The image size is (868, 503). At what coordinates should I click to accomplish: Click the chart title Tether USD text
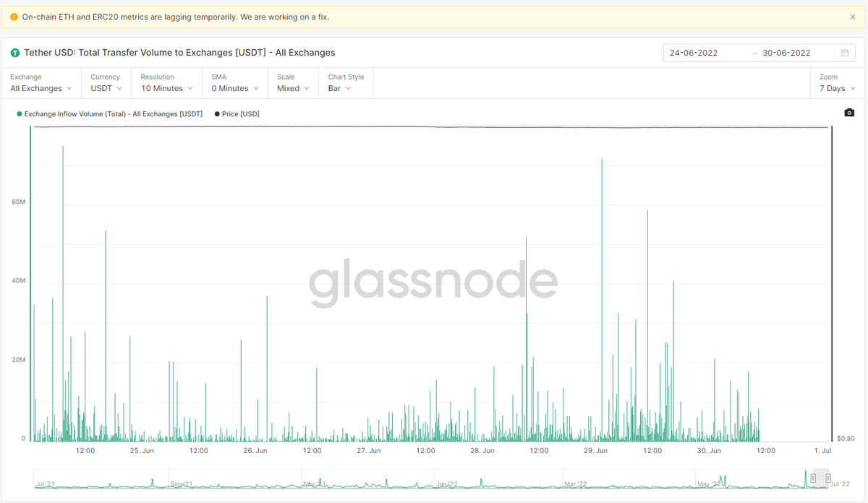tap(179, 53)
